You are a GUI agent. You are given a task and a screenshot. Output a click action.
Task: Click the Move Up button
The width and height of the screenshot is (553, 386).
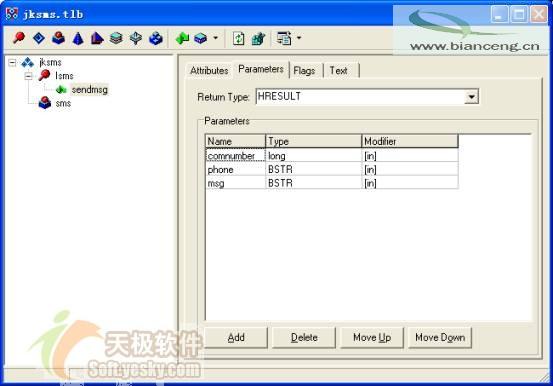[372, 338]
